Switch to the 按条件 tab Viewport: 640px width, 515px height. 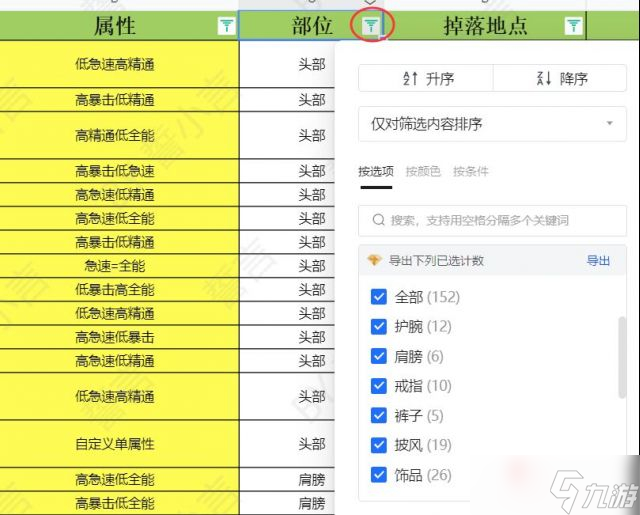tap(471, 171)
